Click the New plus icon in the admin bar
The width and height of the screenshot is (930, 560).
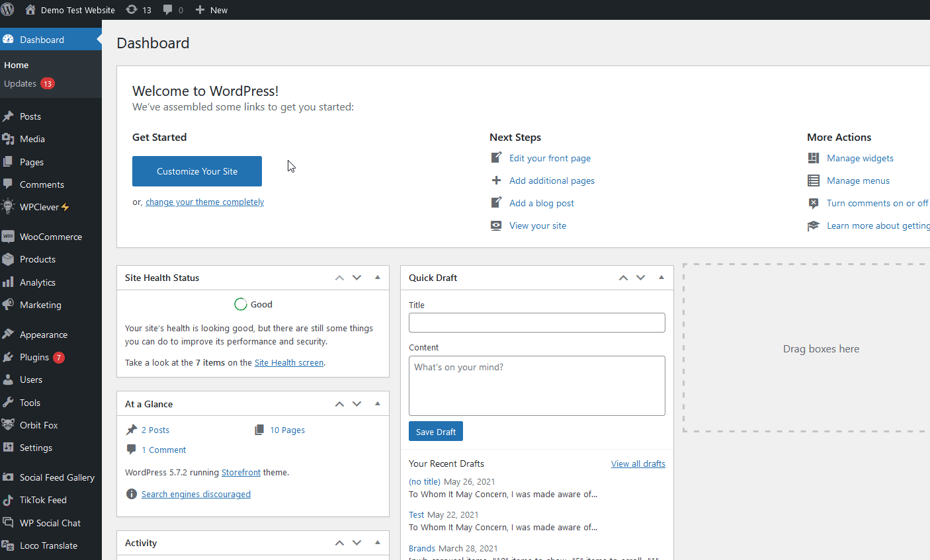pyautogui.click(x=200, y=10)
